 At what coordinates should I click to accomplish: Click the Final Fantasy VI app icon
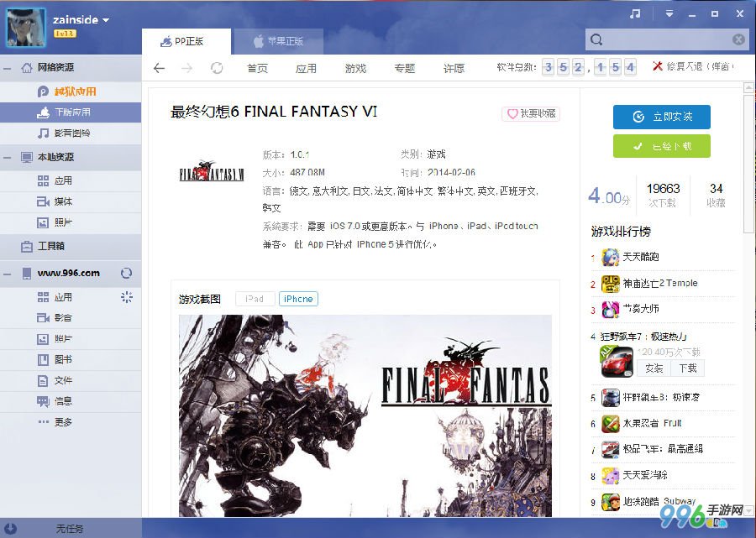[212, 172]
